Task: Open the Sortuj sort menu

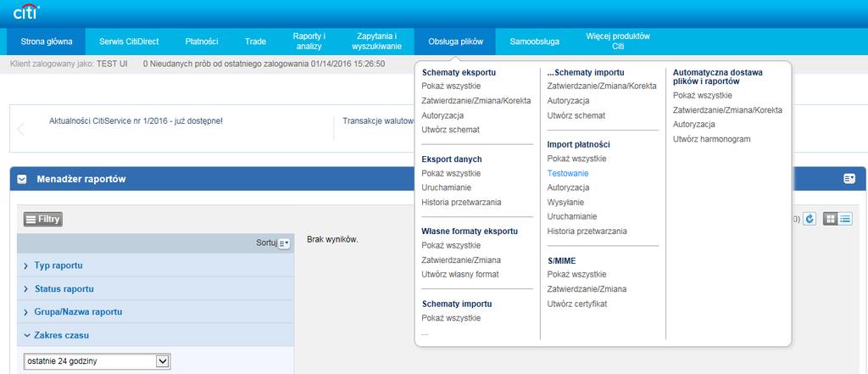Action: [284, 243]
